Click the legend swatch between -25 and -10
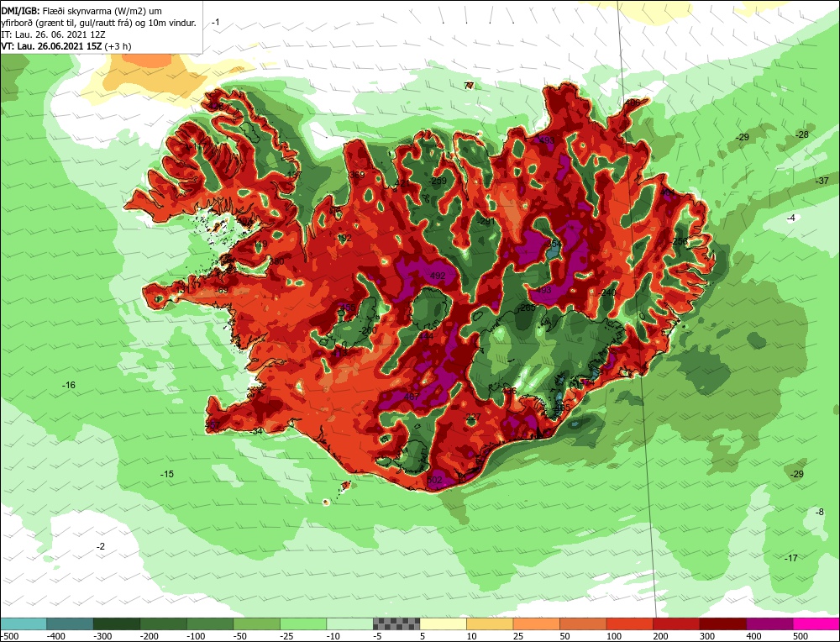840x642 pixels. tap(302, 624)
